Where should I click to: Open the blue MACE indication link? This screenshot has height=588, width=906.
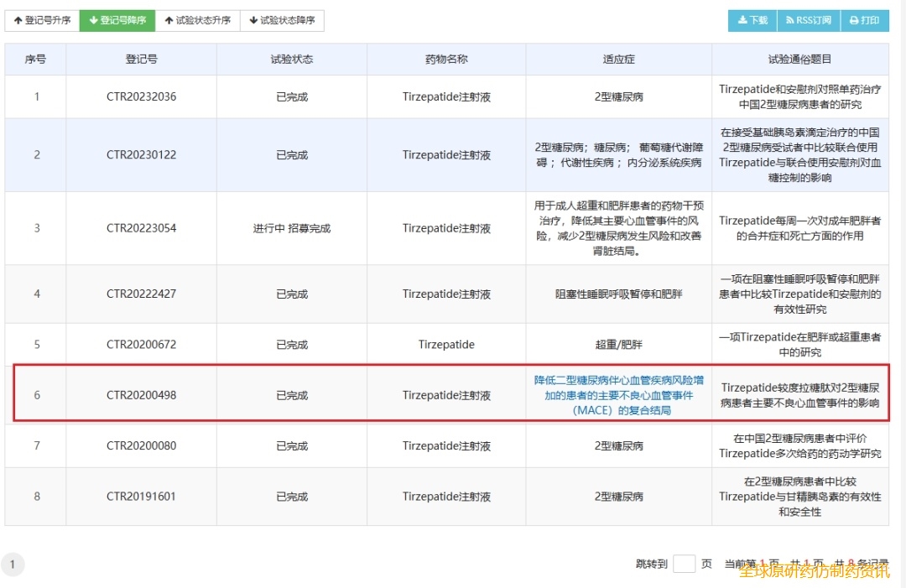click(x=618, y=395)
